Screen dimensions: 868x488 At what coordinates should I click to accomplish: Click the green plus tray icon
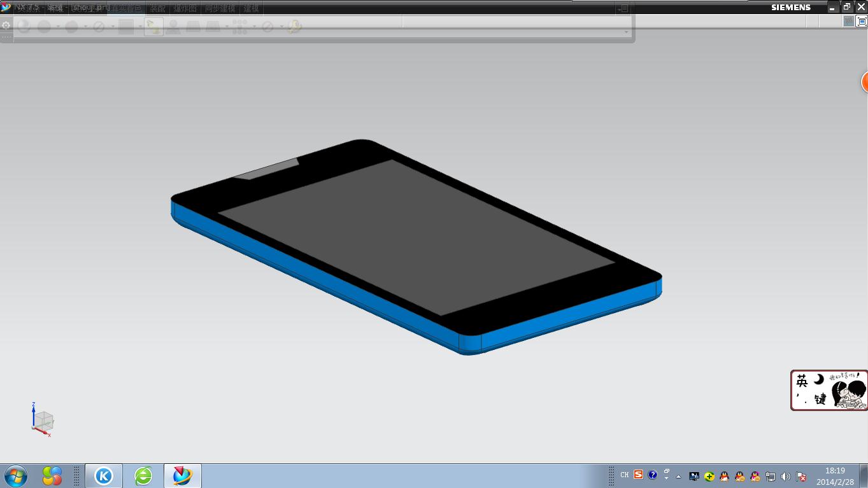(709, 477)
